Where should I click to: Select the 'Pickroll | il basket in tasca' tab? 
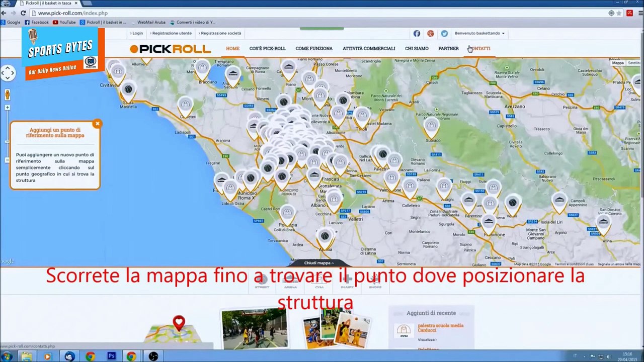[48, 3]
